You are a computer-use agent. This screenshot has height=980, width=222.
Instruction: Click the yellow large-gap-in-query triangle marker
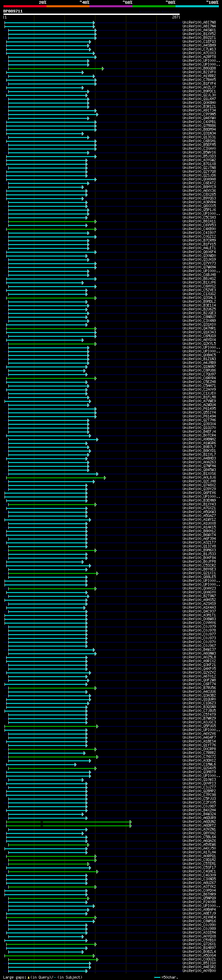pyautogui.click(x=29, y=977)
